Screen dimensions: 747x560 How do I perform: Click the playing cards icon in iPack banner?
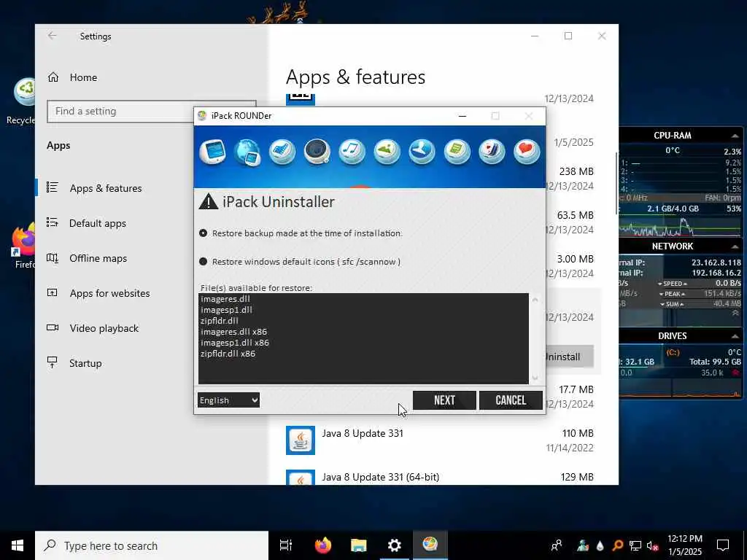coord(492,152)
